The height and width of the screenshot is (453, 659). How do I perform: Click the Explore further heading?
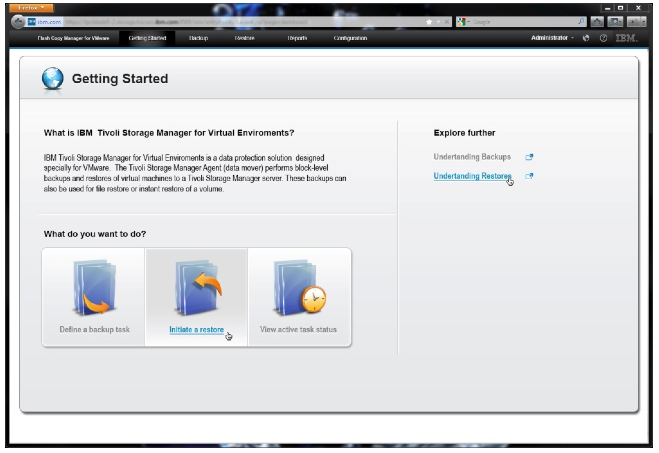pyautogui.click(x=464, y=133)
